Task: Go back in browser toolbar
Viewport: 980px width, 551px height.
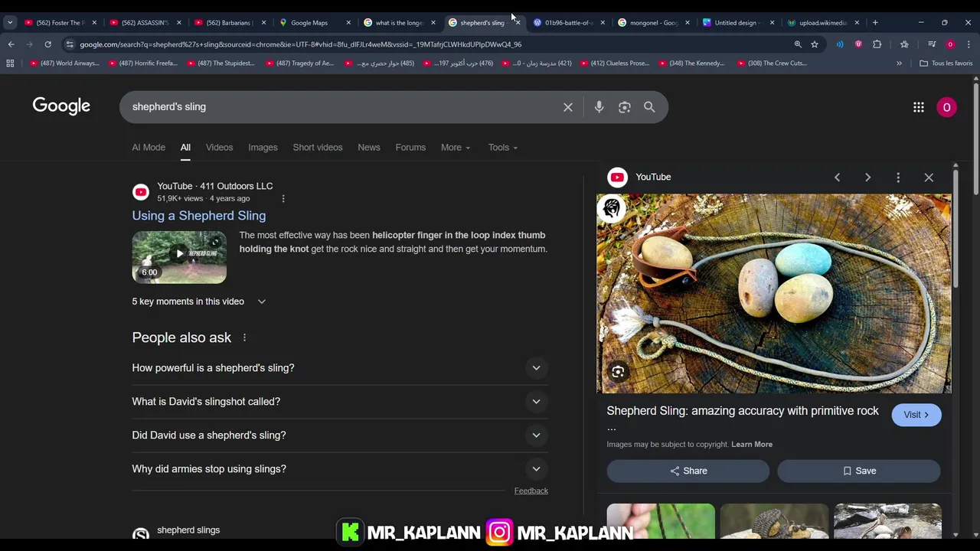Action: coord(11,44)
